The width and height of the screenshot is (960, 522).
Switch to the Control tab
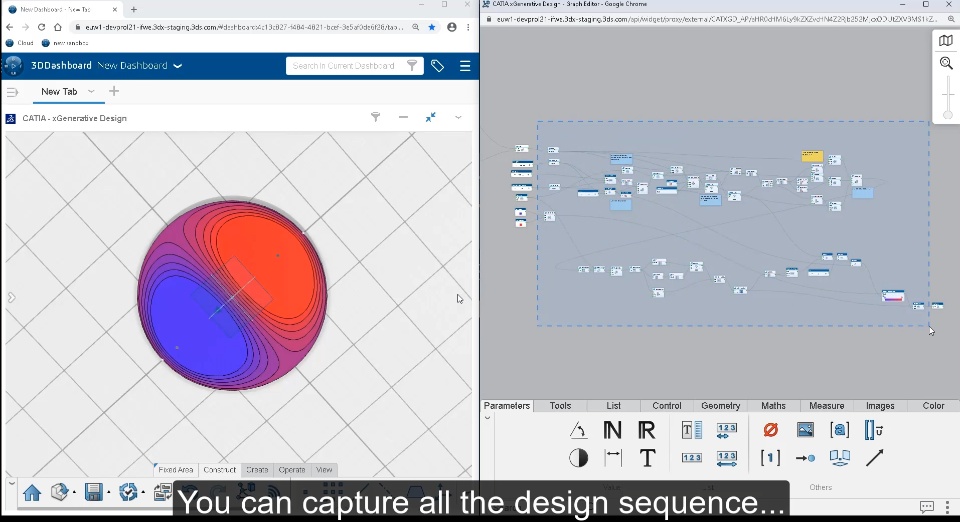point(667,406)
